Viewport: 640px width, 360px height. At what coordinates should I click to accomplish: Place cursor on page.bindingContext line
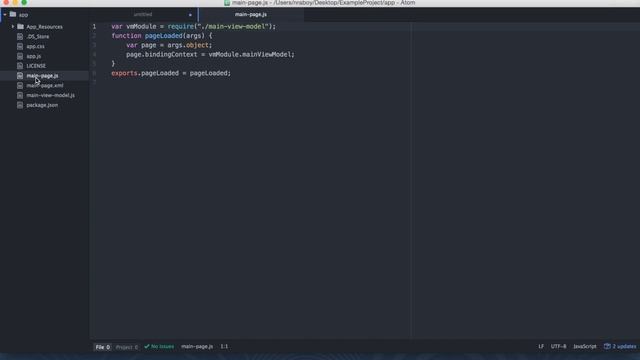(210, 55)
